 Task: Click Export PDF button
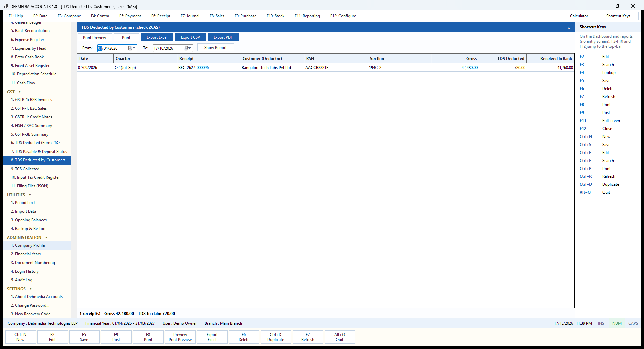pos(223,37)
